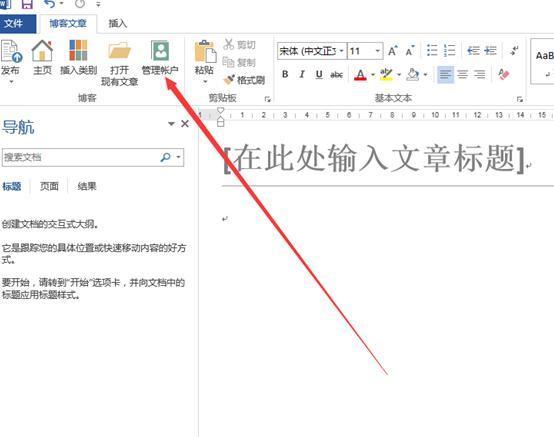Open the font size 11 dropdown
Screen dimensions: 554x437
378,51
